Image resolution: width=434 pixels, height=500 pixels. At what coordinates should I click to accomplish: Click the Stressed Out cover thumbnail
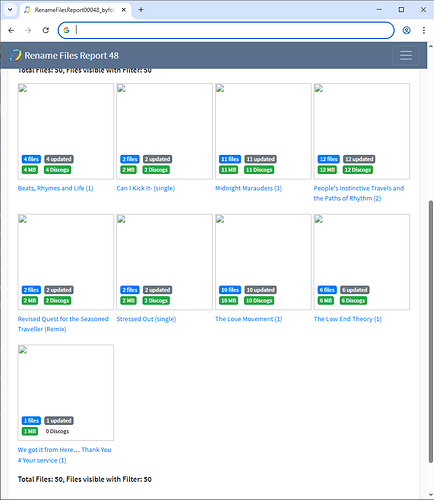pyautogui.click(x=164, y=262)
